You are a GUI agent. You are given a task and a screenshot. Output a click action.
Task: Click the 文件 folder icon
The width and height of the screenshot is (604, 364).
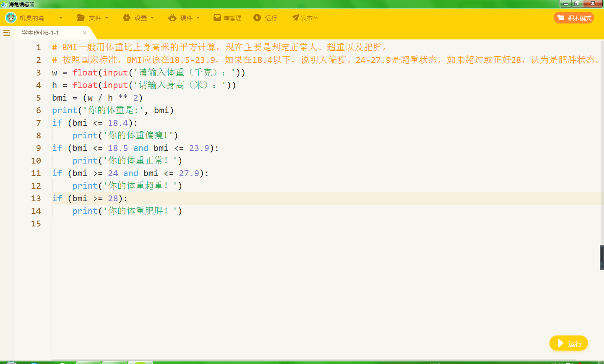(x=81, y=18)
